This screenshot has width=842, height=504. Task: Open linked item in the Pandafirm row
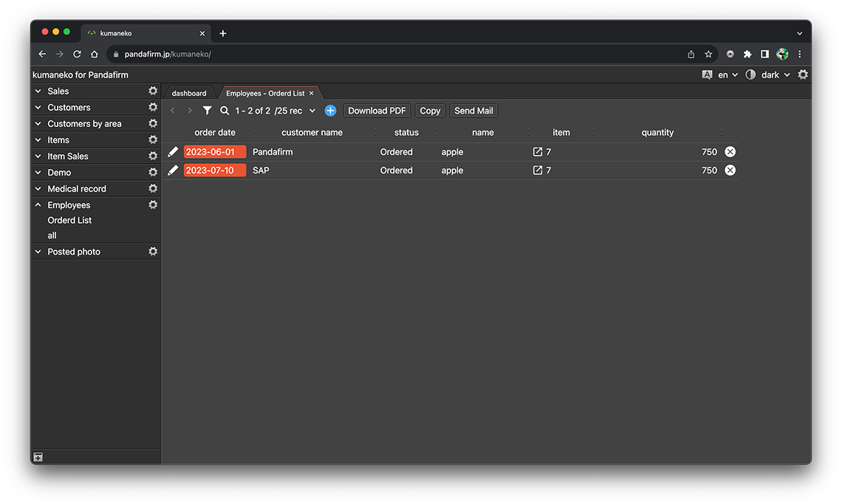tap(537, 152)
